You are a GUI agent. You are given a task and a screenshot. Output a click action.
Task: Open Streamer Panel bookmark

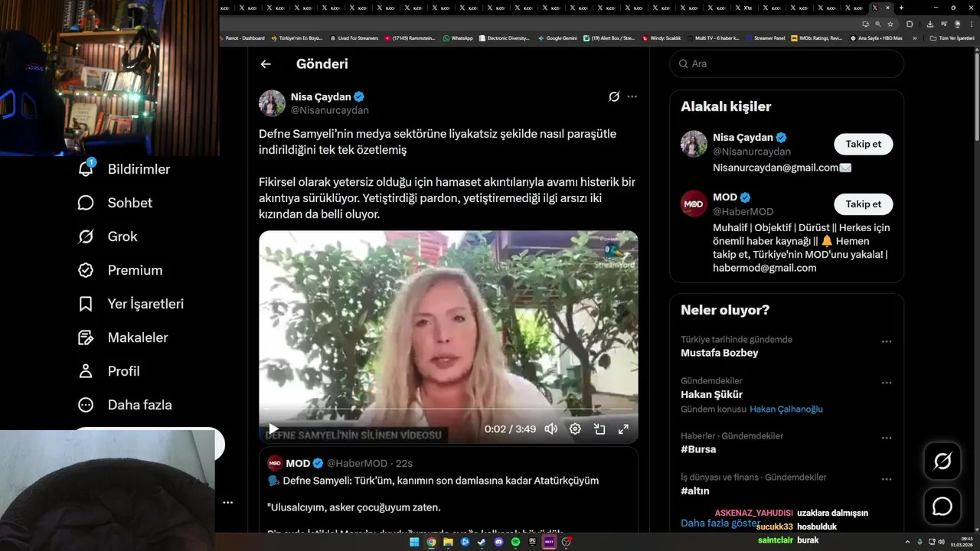pos(766,37)
